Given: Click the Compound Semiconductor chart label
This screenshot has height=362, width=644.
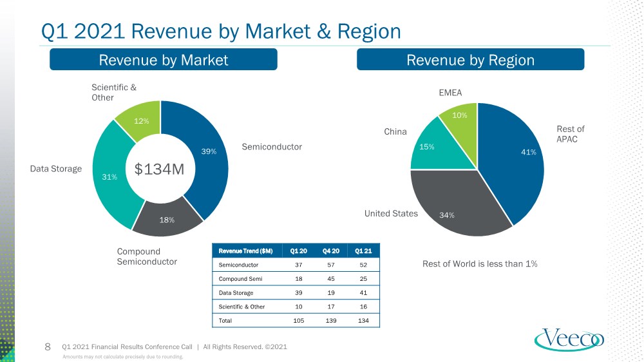Looking at the screenshot, I should click(147, 256).
